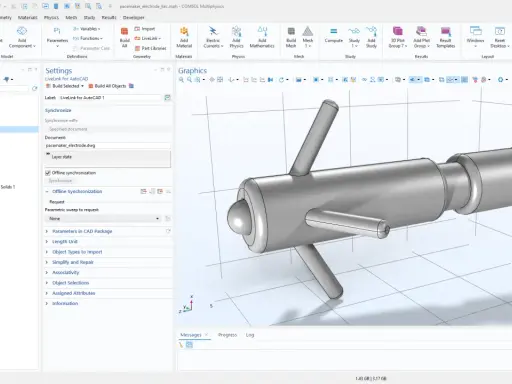Expand the Simplify and Repair section
Screen dimensions: 512x384
[73, 262]
